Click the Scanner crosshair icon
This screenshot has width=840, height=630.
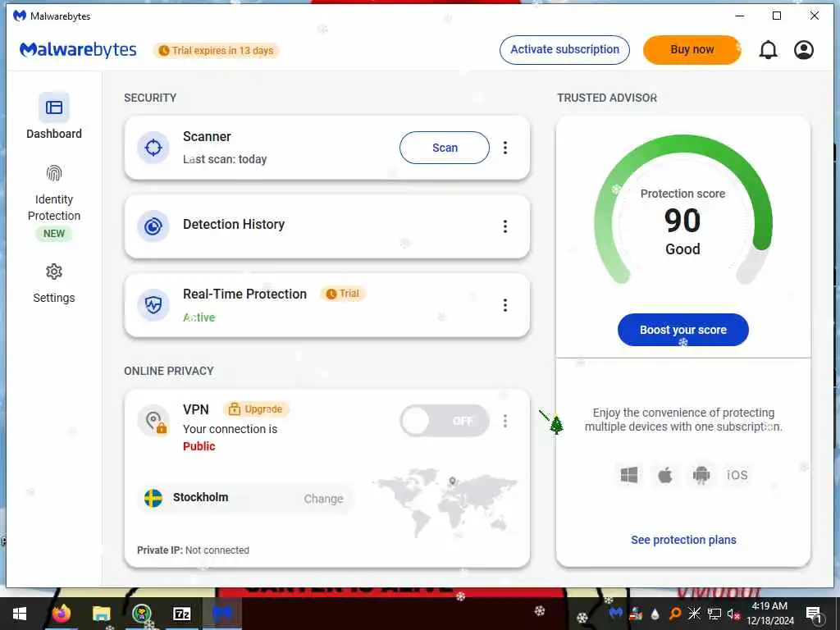[153, 148]
